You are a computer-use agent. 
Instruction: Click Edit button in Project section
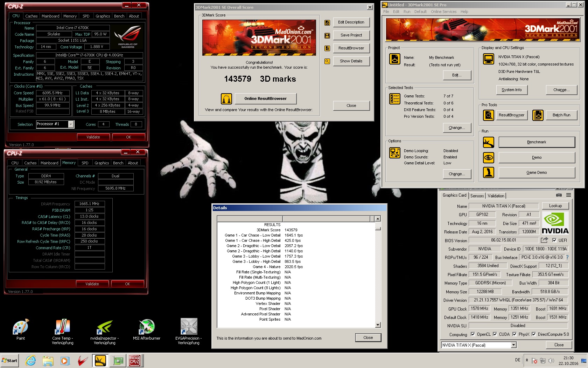[457, 75]
